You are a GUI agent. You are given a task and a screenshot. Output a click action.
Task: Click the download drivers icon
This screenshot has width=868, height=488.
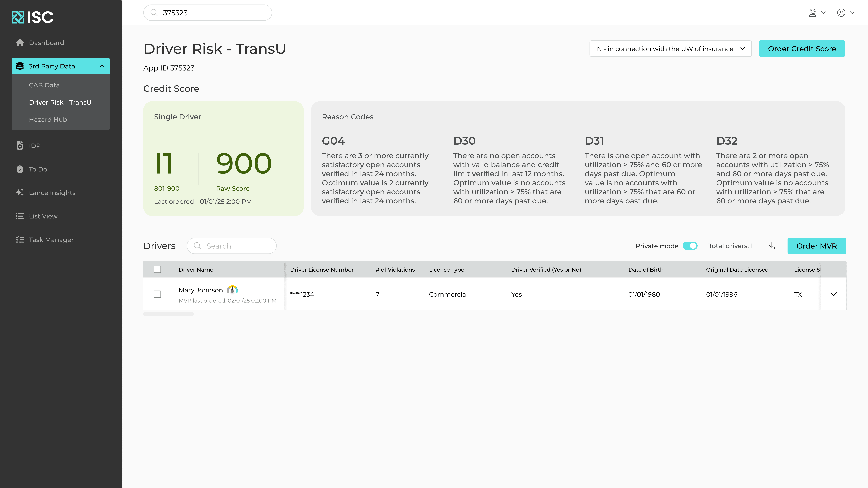pos(771,246)
